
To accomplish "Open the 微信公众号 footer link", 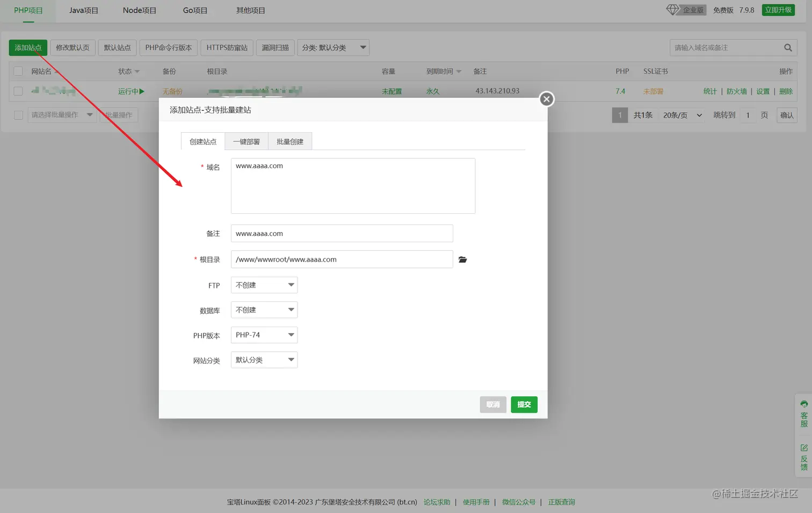I will (x=519, y=502).
